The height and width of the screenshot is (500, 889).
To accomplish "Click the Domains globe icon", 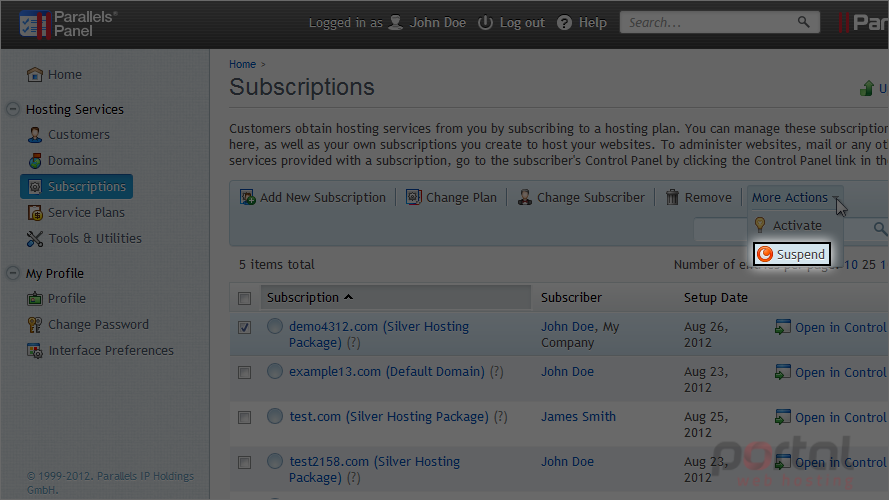I will (35, 160).
